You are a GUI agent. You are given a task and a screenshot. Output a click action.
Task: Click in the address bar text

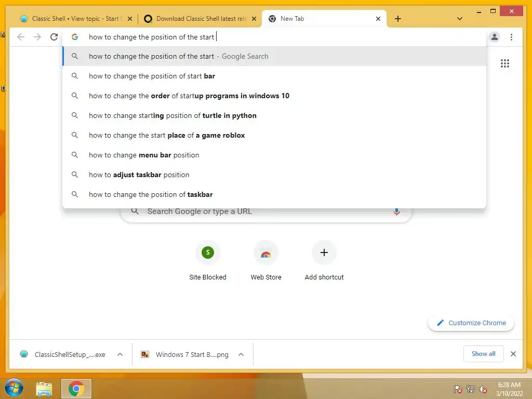pos(151,37)
